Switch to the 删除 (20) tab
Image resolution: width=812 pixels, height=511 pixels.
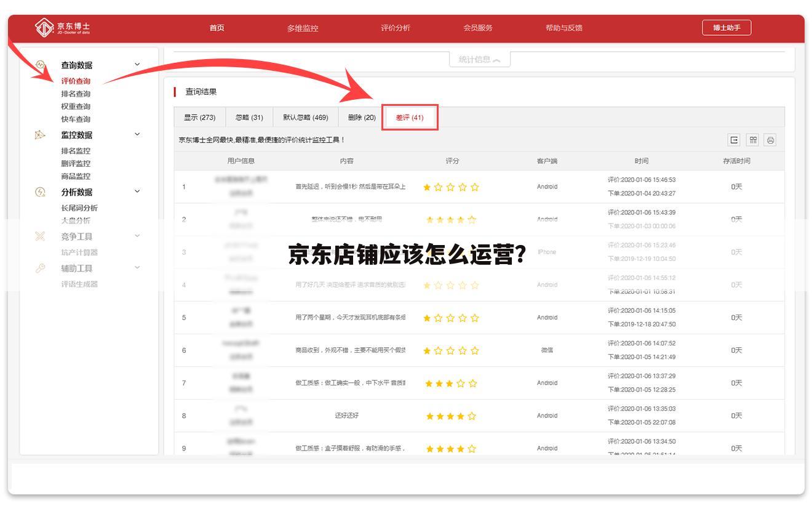tap(362, 118)
